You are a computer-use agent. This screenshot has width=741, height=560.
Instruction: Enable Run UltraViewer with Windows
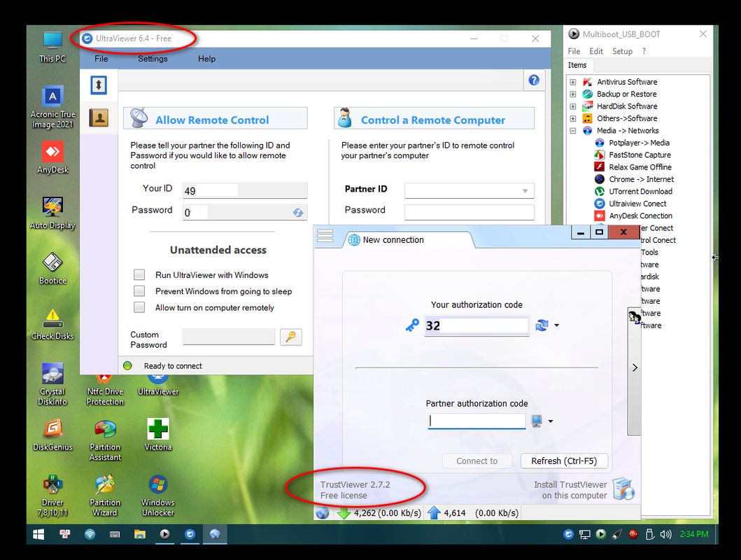click(x=139, y=274)
